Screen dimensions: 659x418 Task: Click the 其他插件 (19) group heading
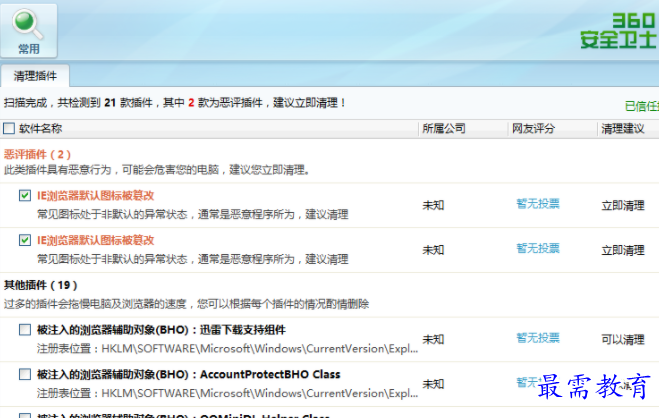[41, 286]
